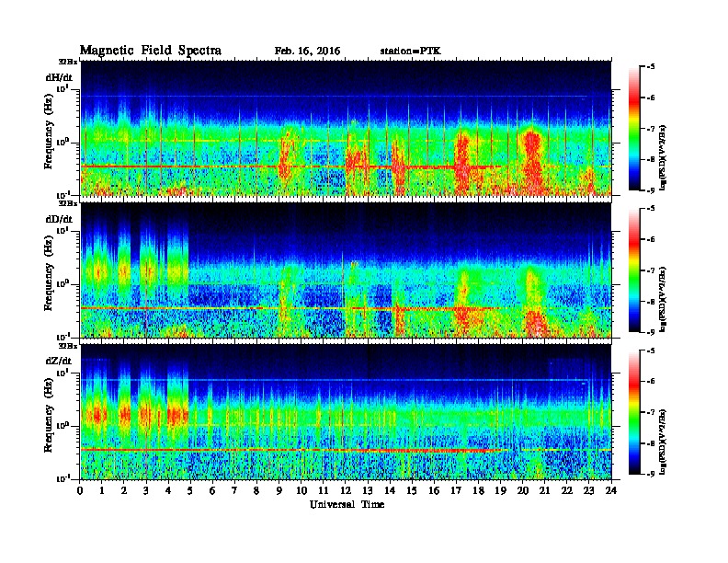Click hour '13' on the Universal Time axis
This screenshot has width=728, height=563.
(368, 490)
